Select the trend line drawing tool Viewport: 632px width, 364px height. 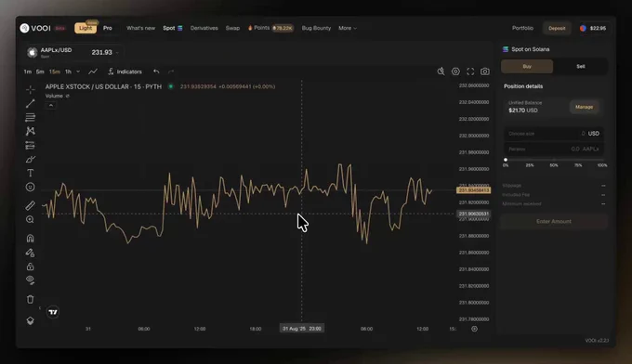click(31, 103)
